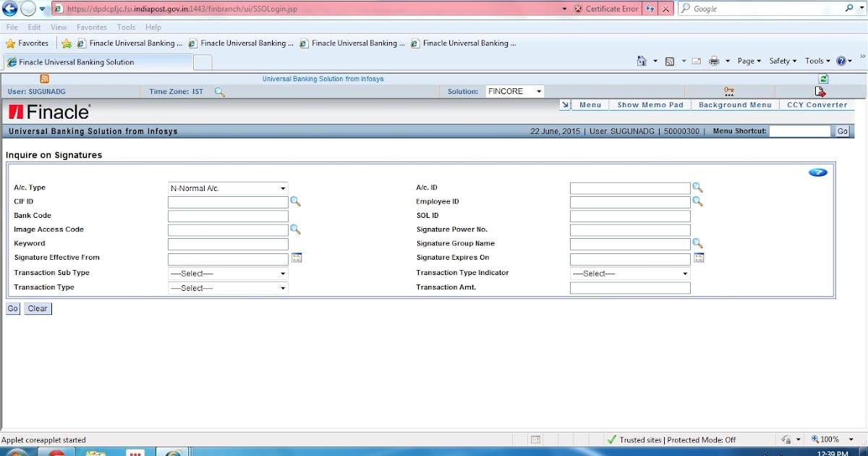Click the A/c. ID input field
Viewport: 868px width, 456px height.
pos(630,188)
